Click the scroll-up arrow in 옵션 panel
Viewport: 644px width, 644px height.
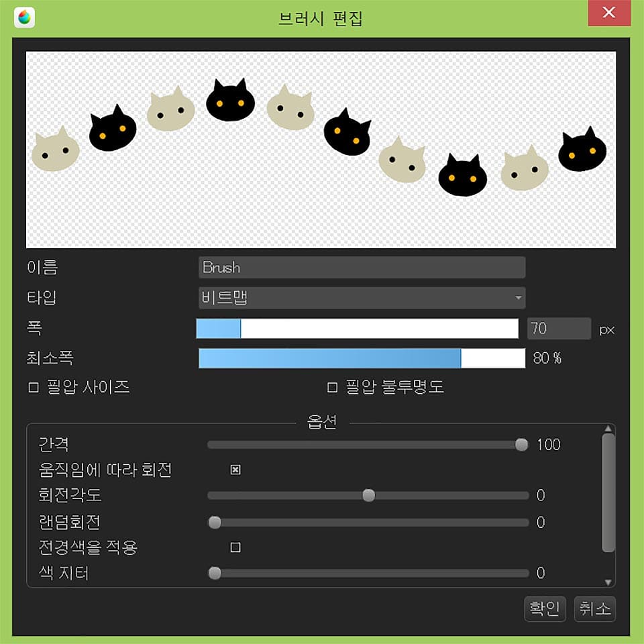608,429
